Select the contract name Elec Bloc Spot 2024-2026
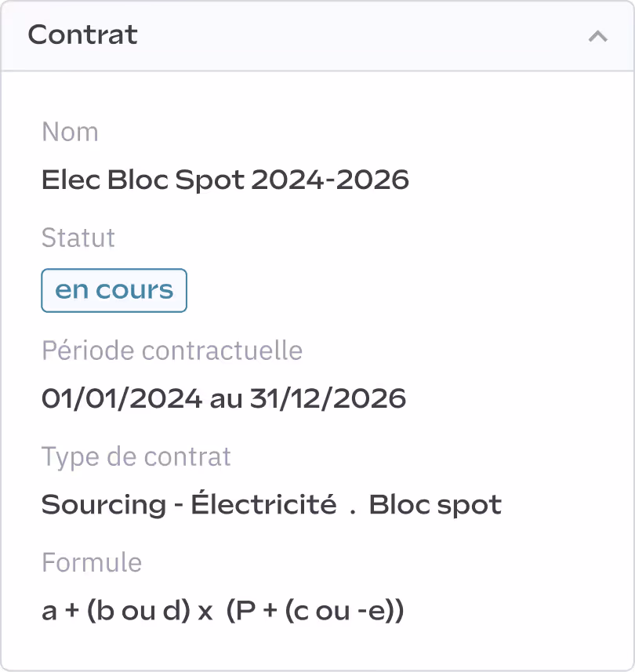Image resolution: width=635 pixels, height=672 pixels. point(225,180)
